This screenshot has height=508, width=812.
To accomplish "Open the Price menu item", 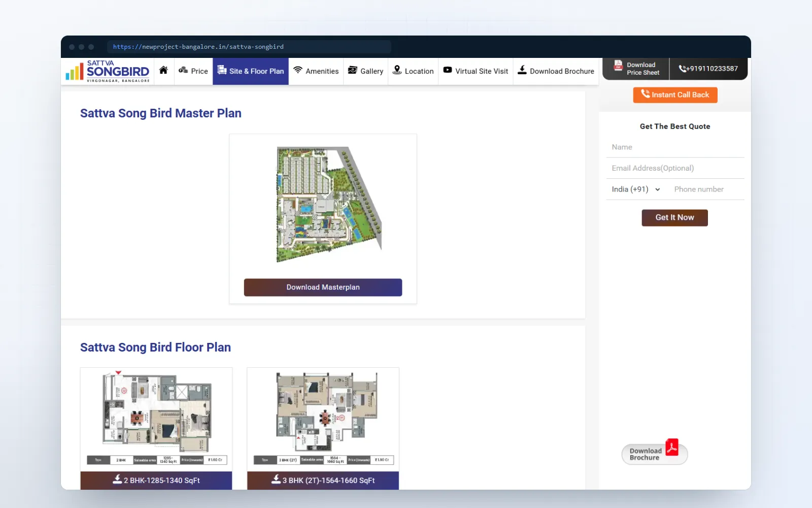I will click(193, 71).
